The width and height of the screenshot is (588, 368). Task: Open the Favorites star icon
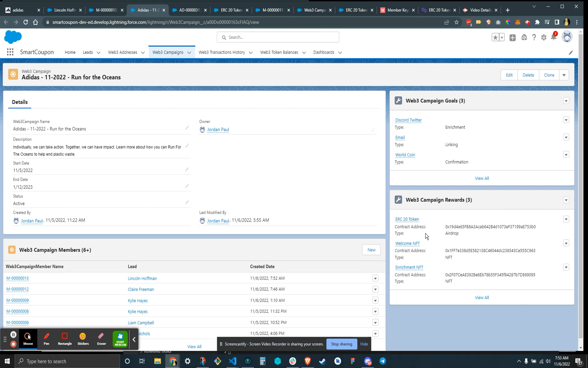point(495,37)
